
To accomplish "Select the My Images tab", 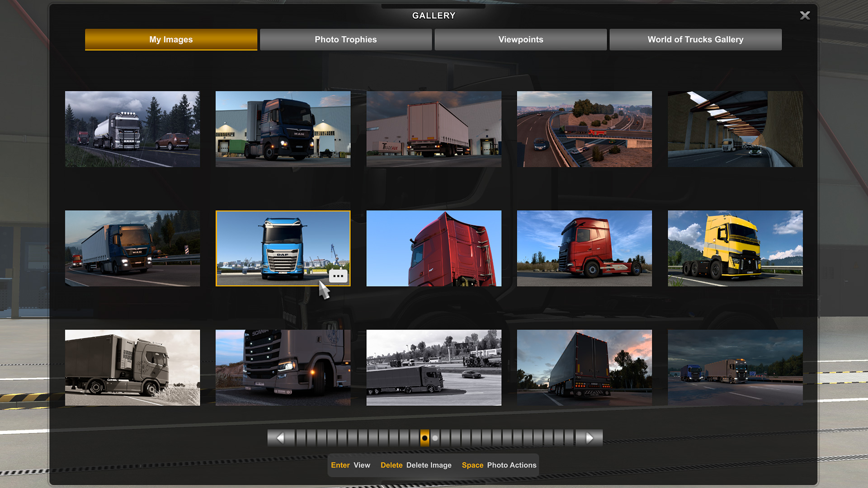I will click(x=171, y=40).
